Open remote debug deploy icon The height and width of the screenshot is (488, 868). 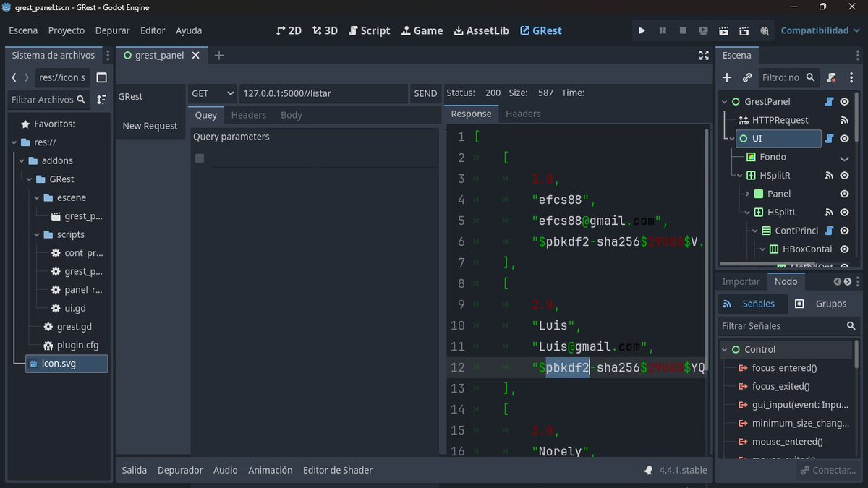point(703,30)
